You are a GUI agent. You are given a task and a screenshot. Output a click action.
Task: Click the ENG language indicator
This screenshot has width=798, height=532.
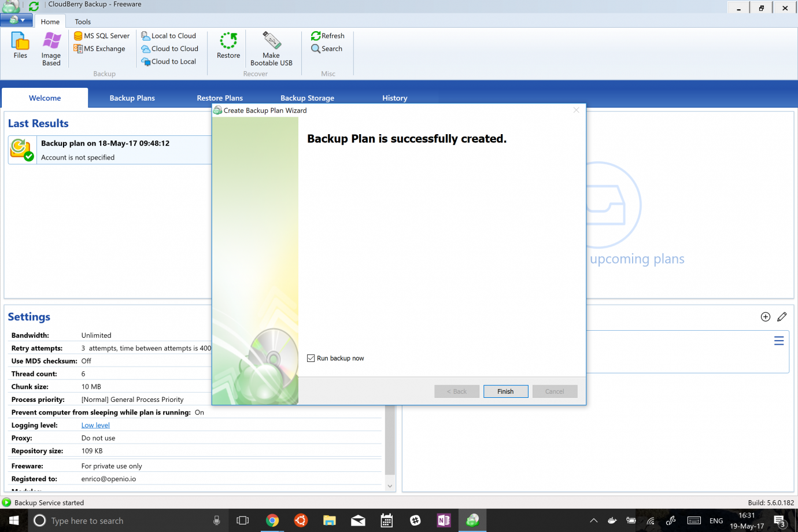coord(716,520)
